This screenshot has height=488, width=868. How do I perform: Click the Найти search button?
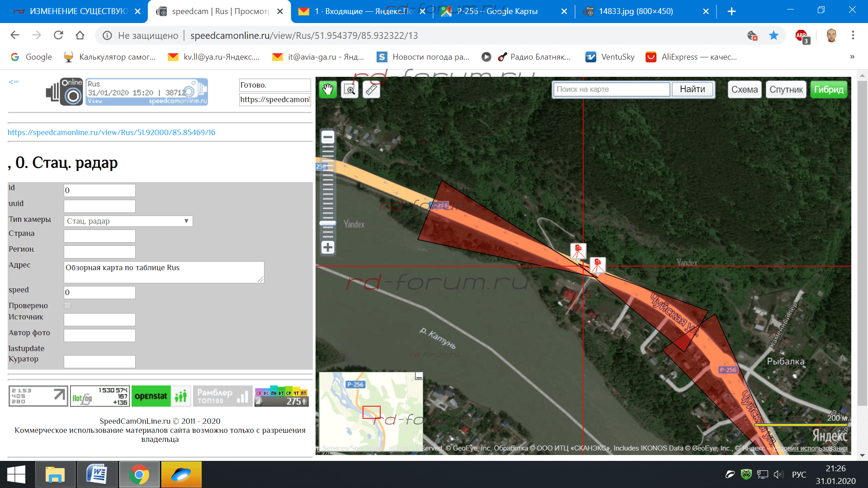(692, 89)
